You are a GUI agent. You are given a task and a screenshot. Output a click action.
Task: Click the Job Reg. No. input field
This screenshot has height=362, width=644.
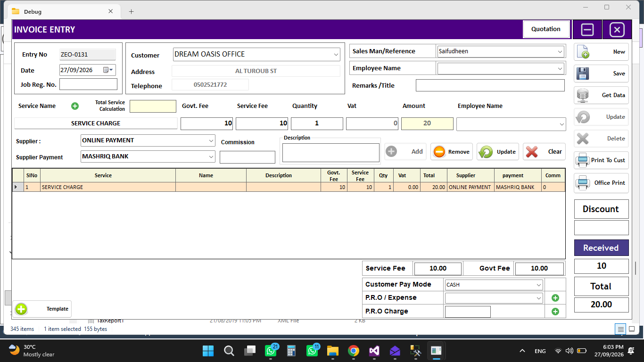[88, 84]
